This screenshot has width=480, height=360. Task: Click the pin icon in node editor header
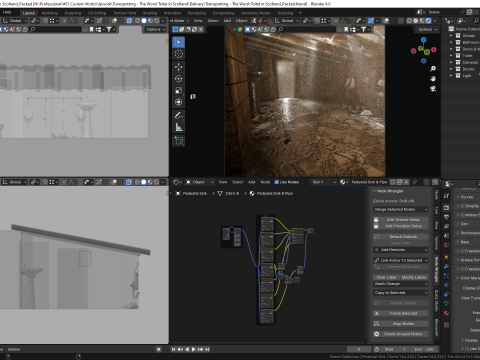pos(415,182)
